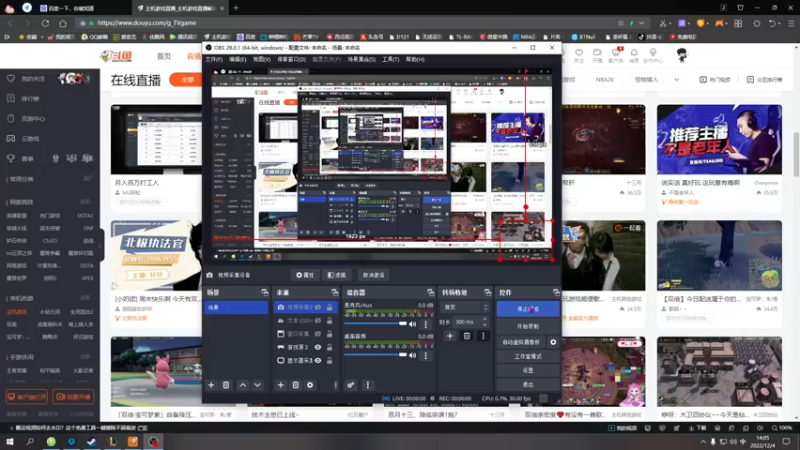Move the scene down with the arrow
This screenshot has height=450, width=800.
coord(258,385)
